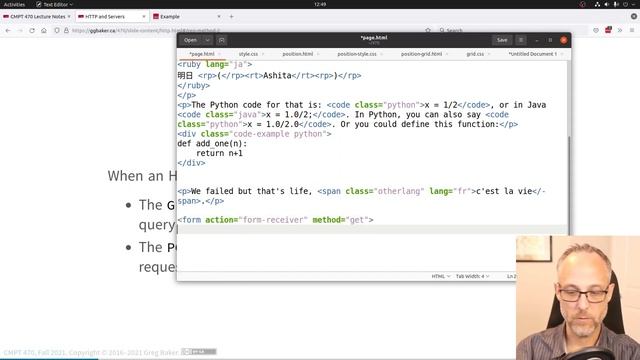Open the Activities overview

point(14,4)
